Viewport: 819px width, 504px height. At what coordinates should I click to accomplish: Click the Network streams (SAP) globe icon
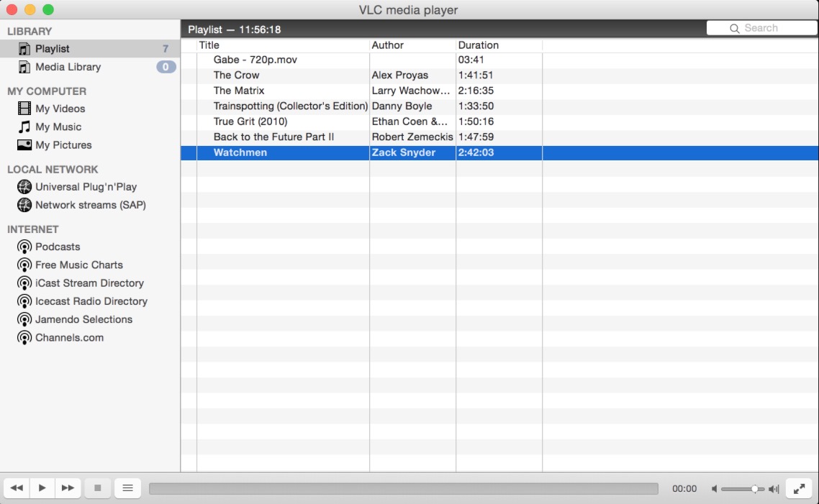pyautogui.click(x=24, y=205)
